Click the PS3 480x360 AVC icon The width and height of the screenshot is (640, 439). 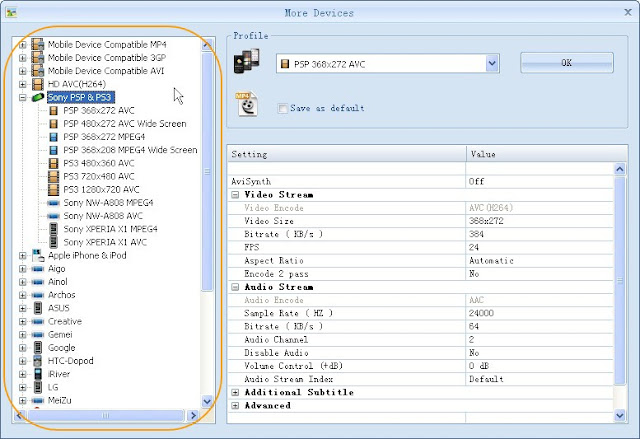point(53,163)
